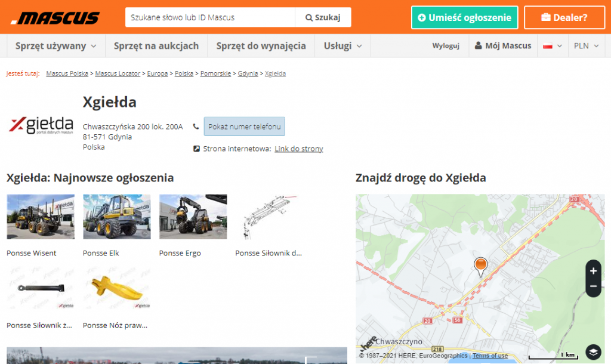This screenshot has width=611, height=364.
Task: Click the external website icon
Action: [x=196, y=149]
